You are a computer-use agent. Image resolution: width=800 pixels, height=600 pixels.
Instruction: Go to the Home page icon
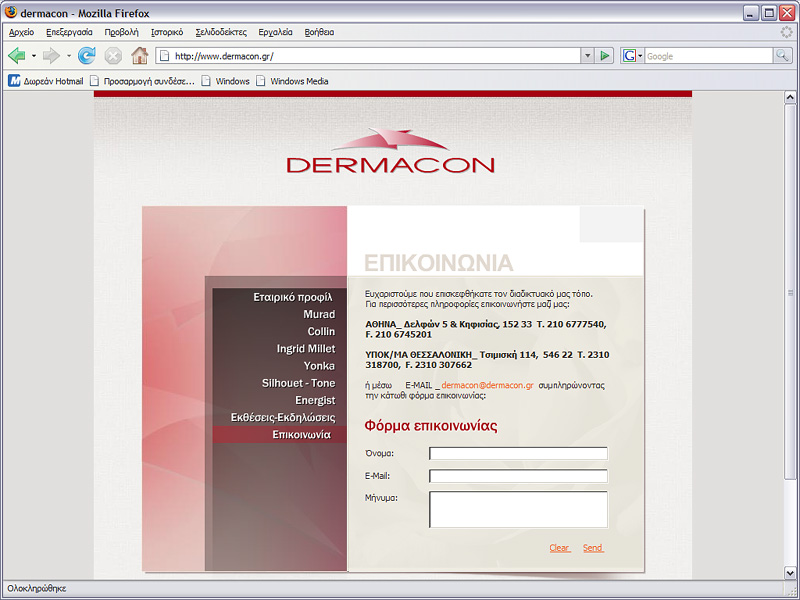click(139, 56)
